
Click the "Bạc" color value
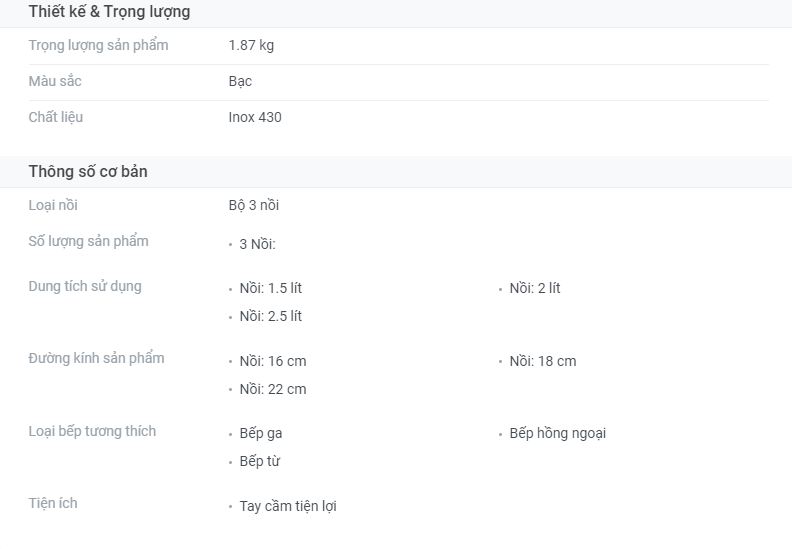[240, 81]
